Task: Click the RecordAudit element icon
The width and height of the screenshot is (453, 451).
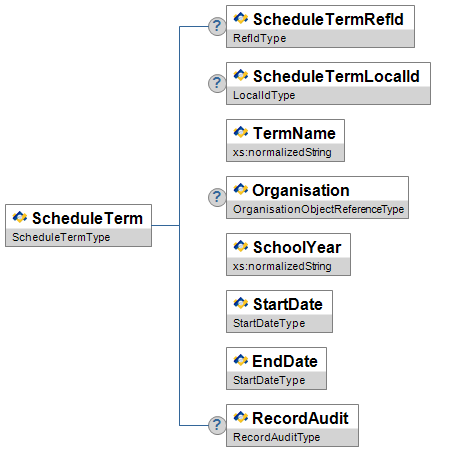Action: point(241,417)
